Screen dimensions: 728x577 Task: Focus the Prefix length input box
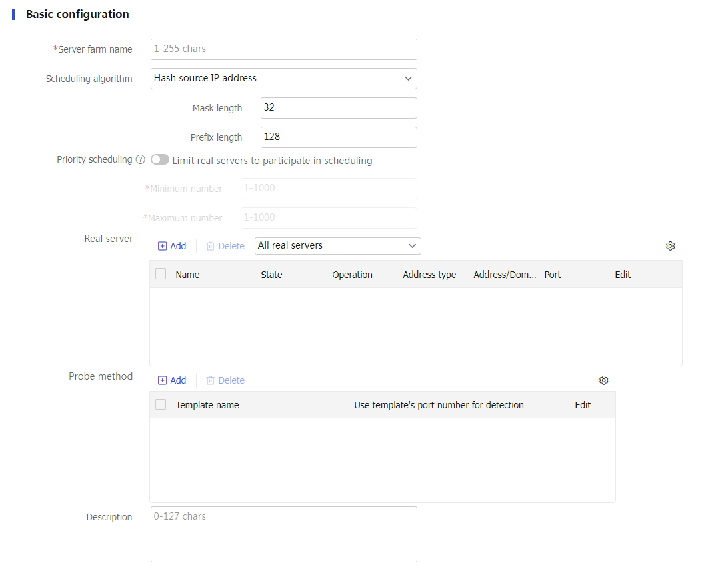click(x=338, y=137)
